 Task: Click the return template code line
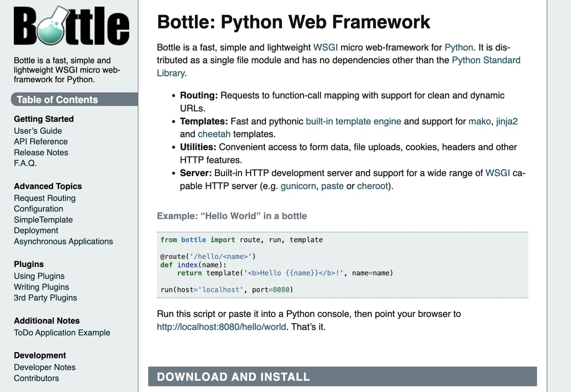[285, 273]
